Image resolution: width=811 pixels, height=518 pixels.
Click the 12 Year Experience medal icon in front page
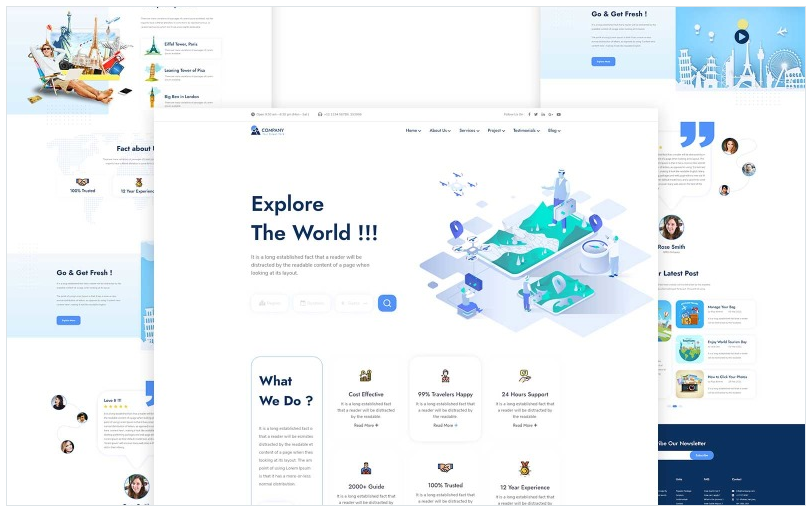pos(525,468)
